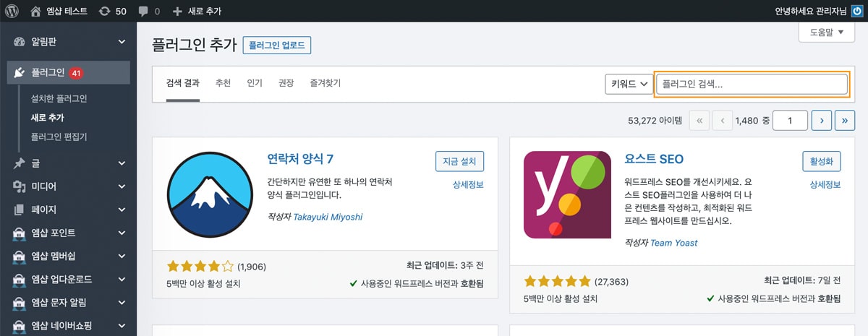This screenshot has width=868, height=336.
Task: Open the 안녕하세요 관리자님 account menu
Action: (x=810, y=11)
